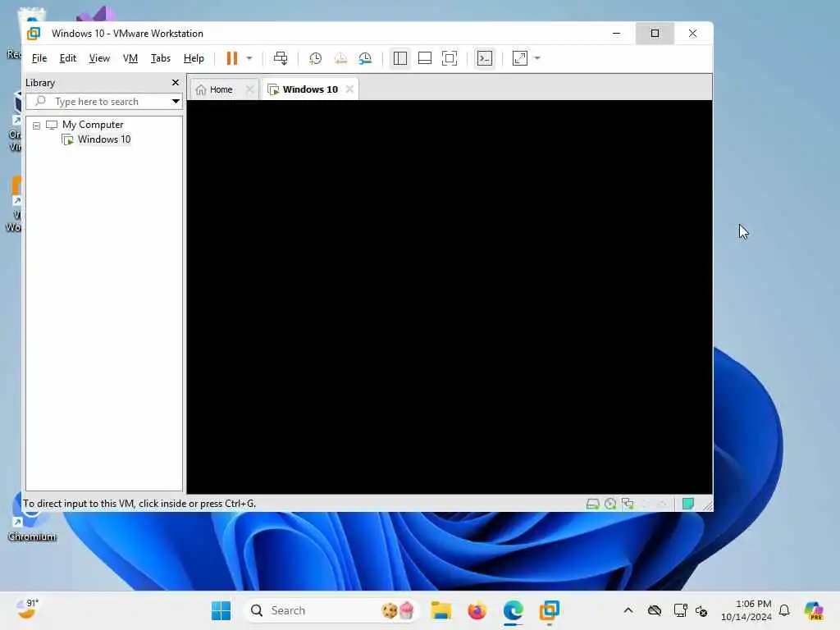This screenshot has width=840, height=630.
Task: Click inside the black VM console
Action: pos(450,297)
